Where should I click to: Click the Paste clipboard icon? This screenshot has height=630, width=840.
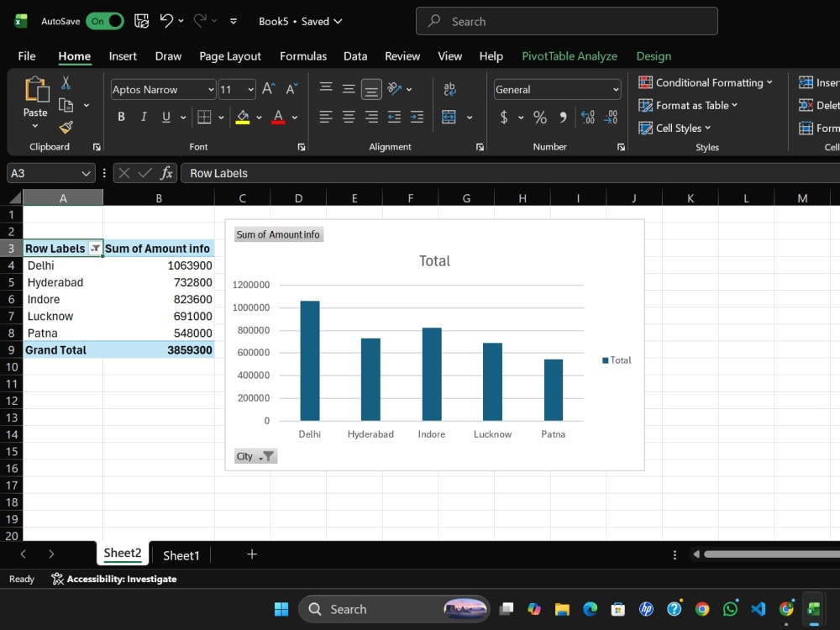[36, 89]
